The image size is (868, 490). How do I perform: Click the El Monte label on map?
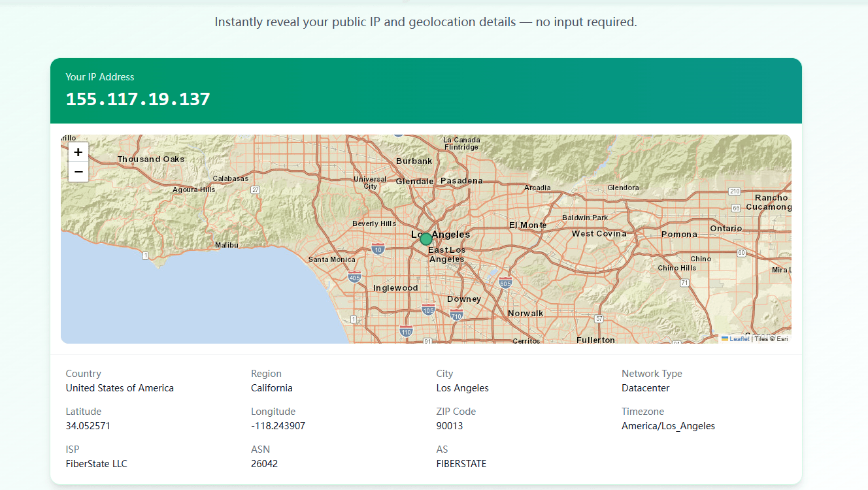(x=528, y=225)
